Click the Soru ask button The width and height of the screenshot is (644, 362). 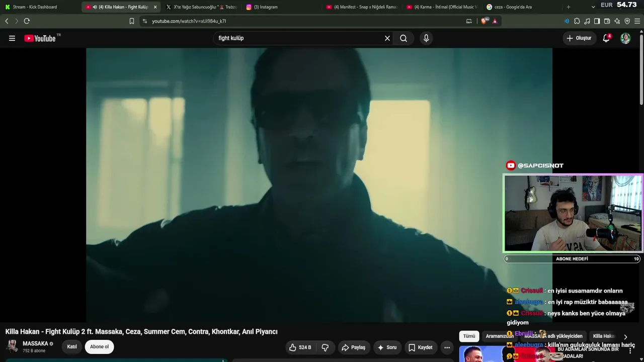pyautogui.click(x=387, y=347)
